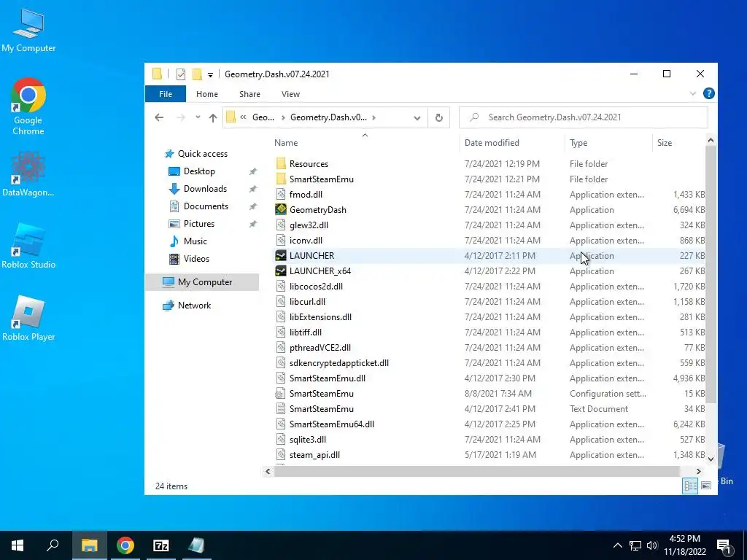Select Network in navigation pane

(x=194, y=306)
